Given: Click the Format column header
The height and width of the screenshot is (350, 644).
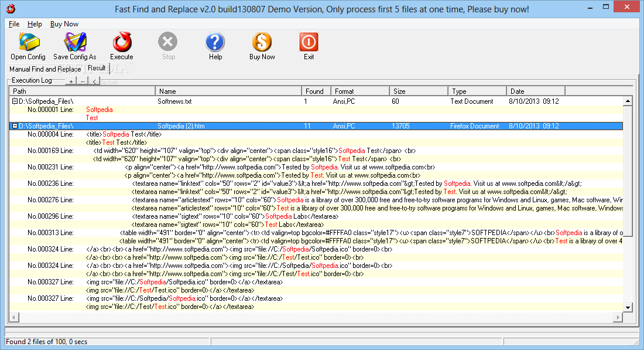Looking at the screenshot, I should coord(360,91).
